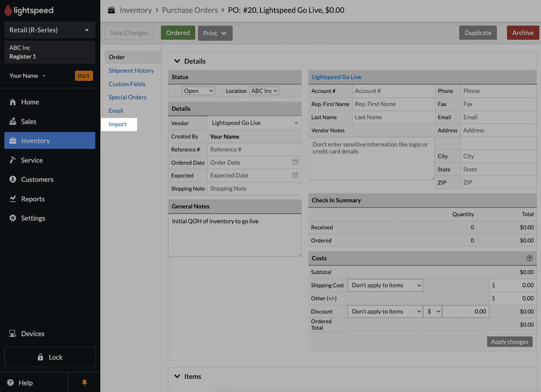Open the Import tab in side menu
Image resolution: width=541 pixels, height=392 pixels.
118,124
